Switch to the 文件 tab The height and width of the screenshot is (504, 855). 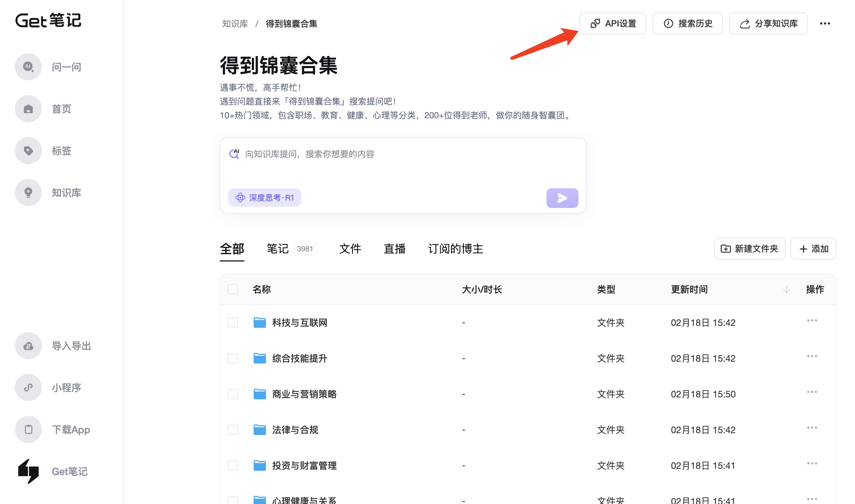350,249
